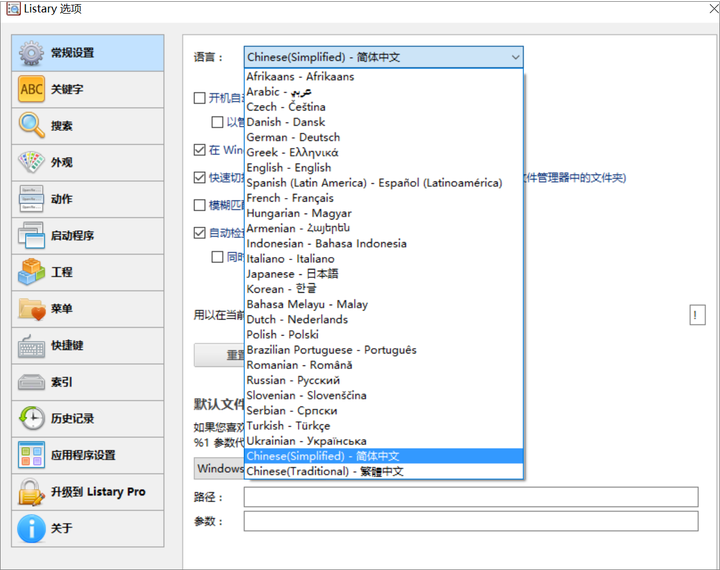Pick Indonesian - Bahasa Indonesia option
The width and height of the screenshot is (720, 570).
(384, 243)
